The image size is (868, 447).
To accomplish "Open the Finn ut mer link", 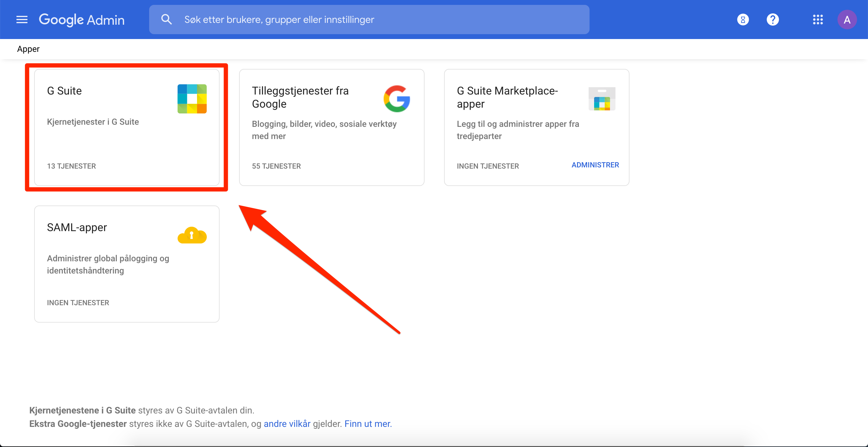I will click(x=368, y=424).
